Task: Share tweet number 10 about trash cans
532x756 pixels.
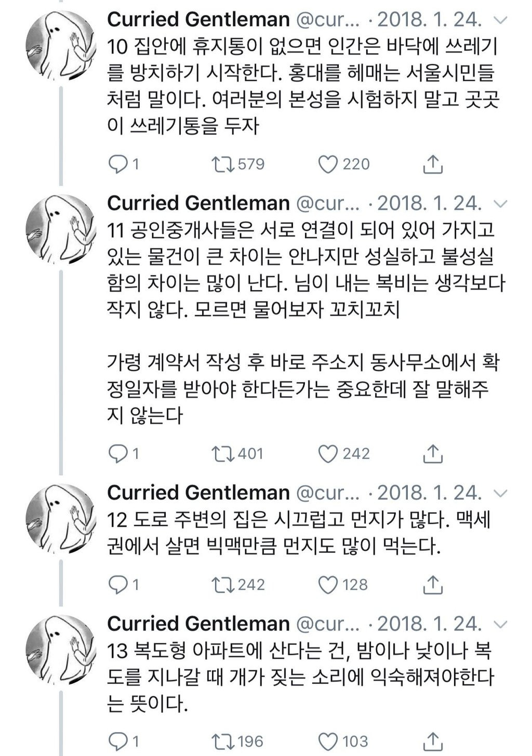Action: click(432, 164)
